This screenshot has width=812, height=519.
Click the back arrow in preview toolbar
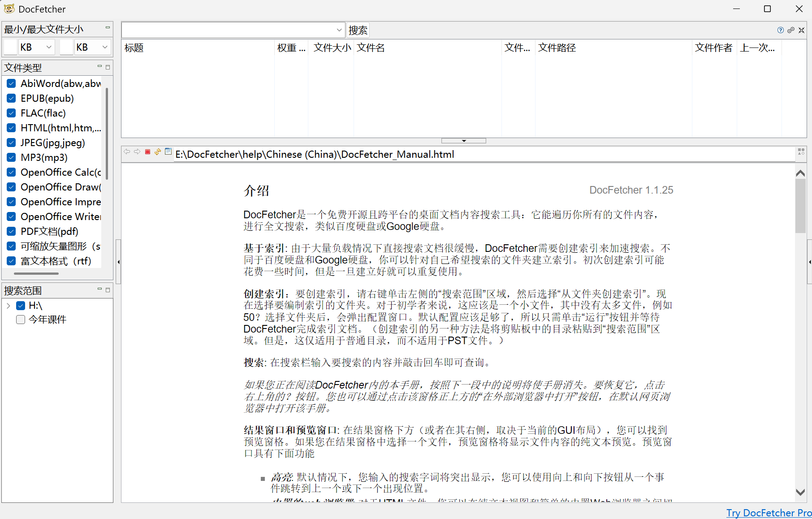(x=127, y=152)
